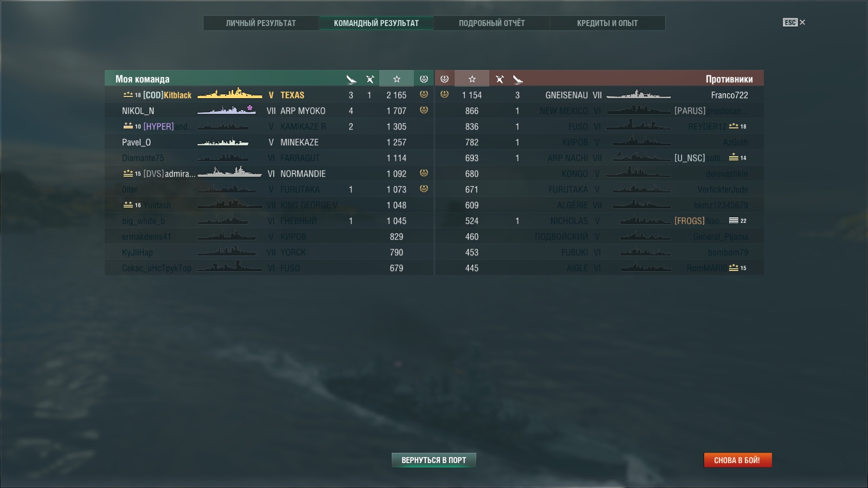Sort enemies by aircraft shot down icon

518,79
